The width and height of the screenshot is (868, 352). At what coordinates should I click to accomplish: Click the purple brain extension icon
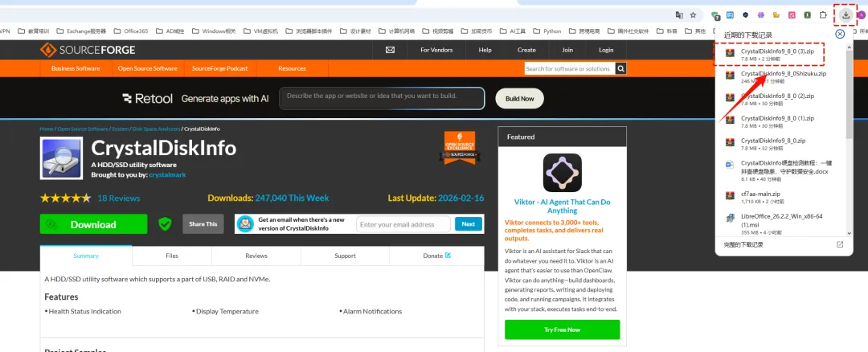(761, 15)
